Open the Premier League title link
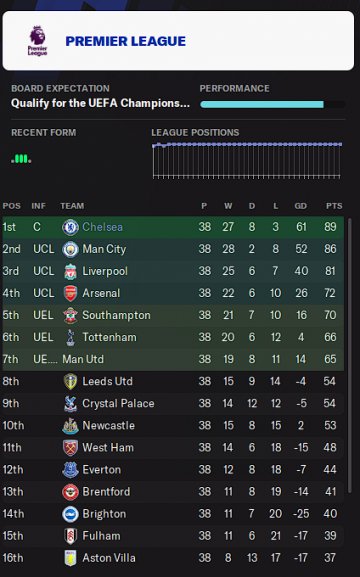This screenshot has width=360, height=577. (126, 41)
